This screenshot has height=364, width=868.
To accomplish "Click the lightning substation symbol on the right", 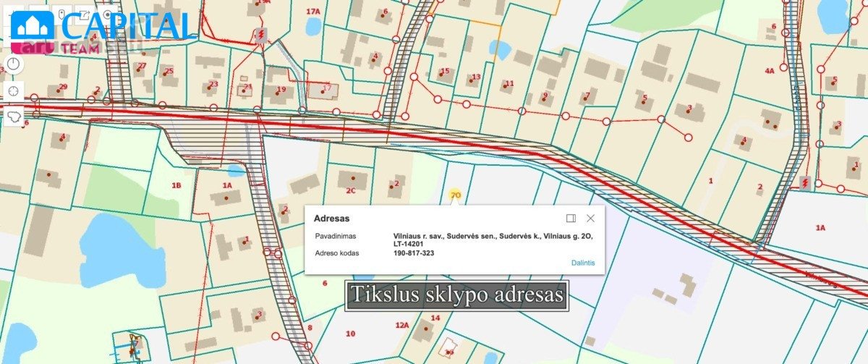I will (805, 182).
